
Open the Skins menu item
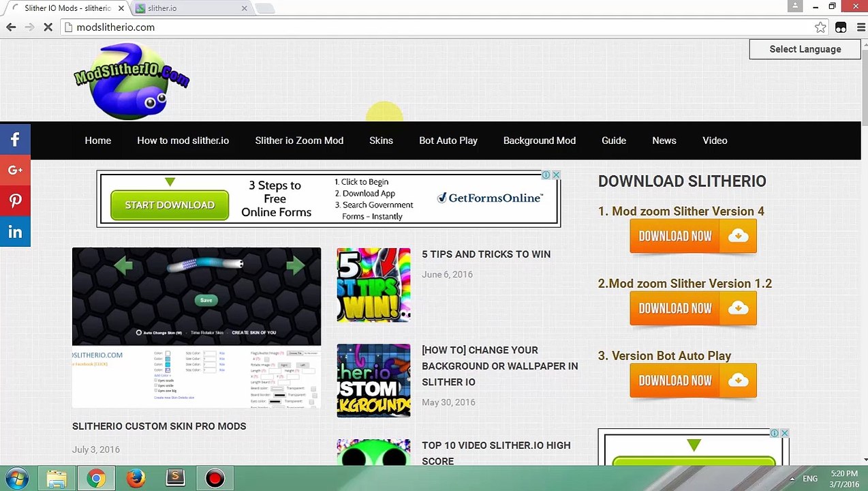tap(381, 140)
